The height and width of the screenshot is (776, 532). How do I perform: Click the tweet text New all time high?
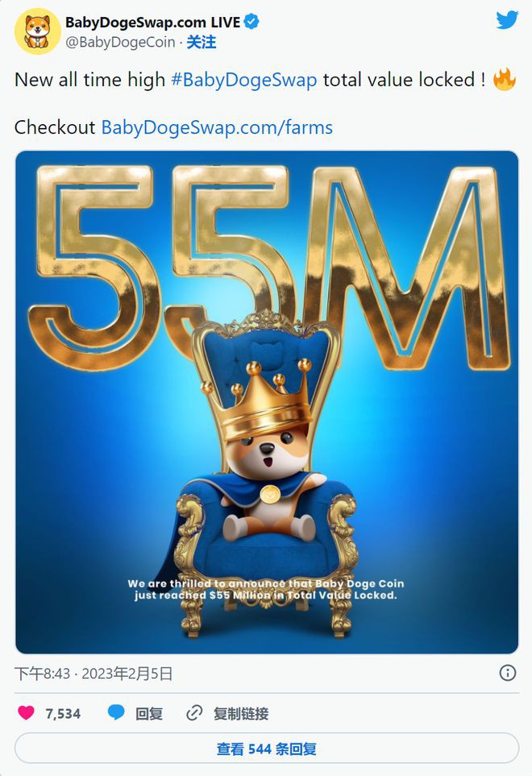(89, 80)
